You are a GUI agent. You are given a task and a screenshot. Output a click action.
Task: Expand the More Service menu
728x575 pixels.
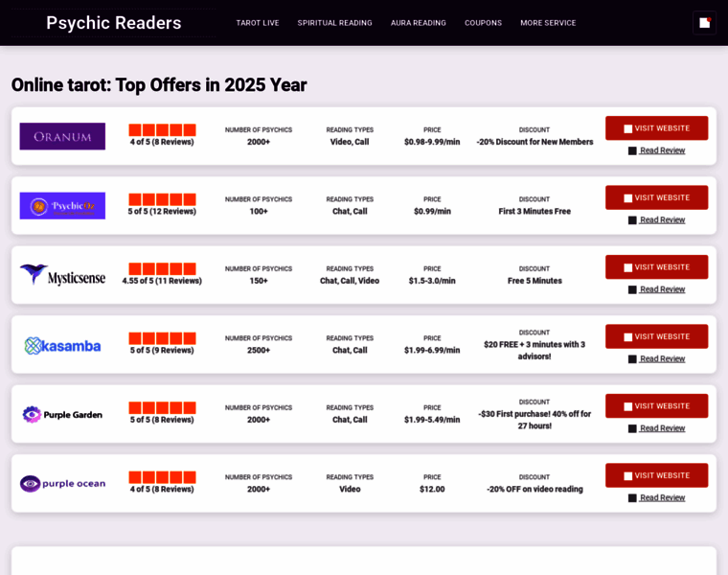[x=548, y=23]
